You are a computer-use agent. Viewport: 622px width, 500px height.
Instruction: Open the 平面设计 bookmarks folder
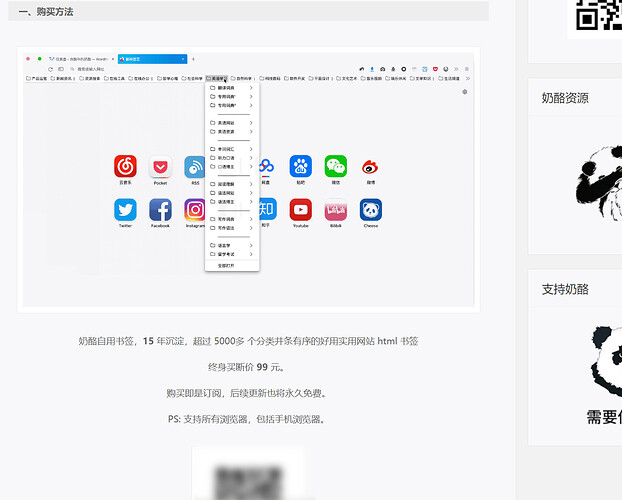tap(321, 79)
